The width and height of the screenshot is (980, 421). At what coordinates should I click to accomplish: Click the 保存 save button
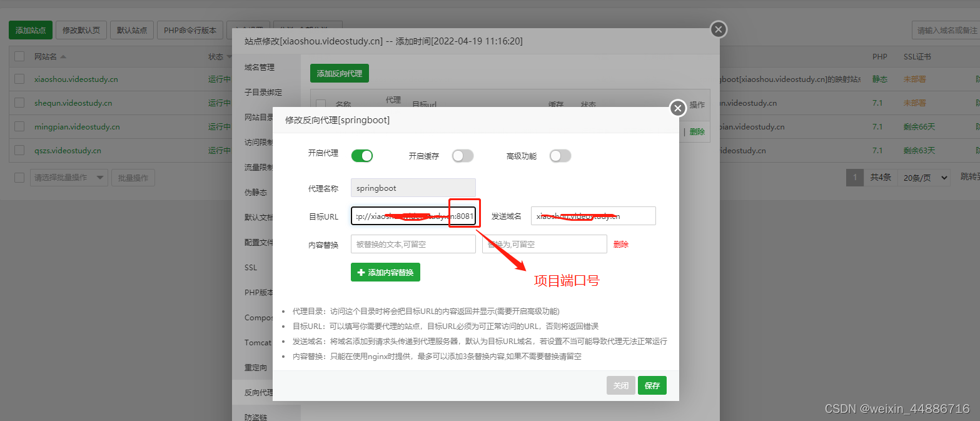click(x=652, y=385)
